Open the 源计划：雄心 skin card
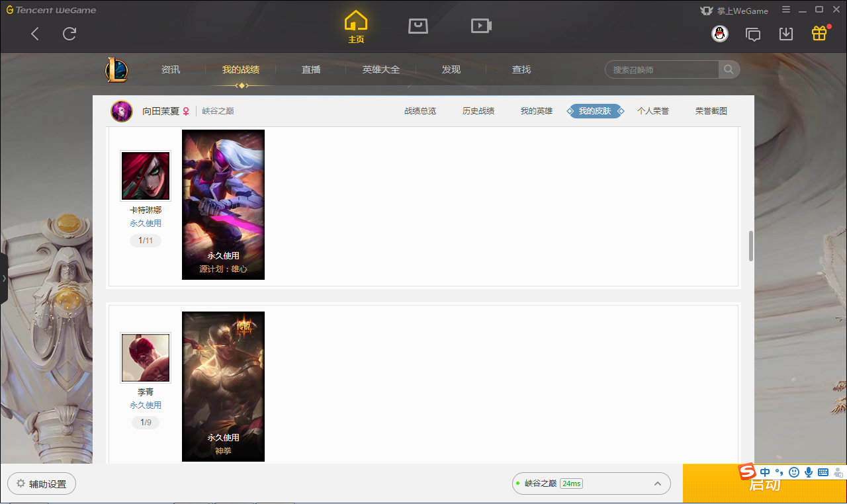The height and width of the screenshot is (504, 847). pos(223,204)
